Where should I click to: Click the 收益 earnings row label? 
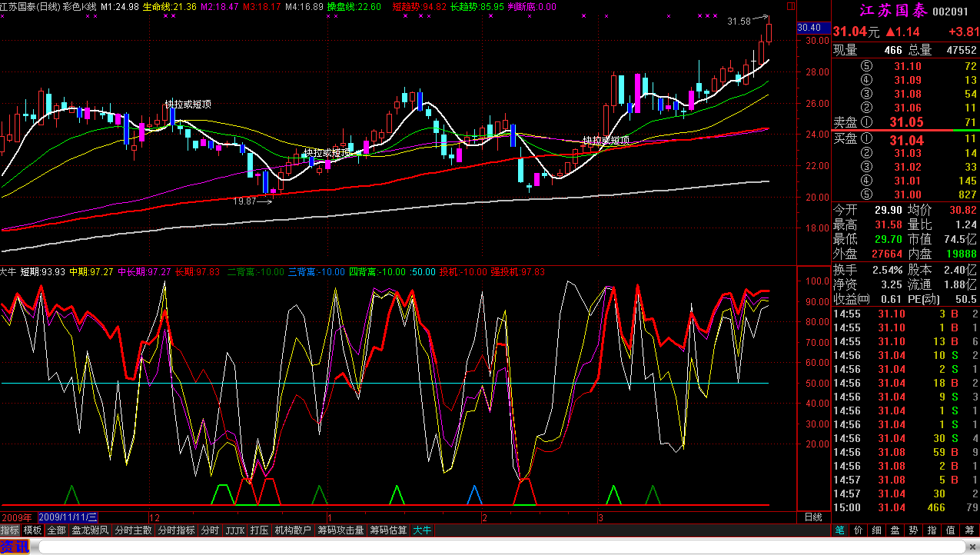pyautogui.click(x=852, y=299)
